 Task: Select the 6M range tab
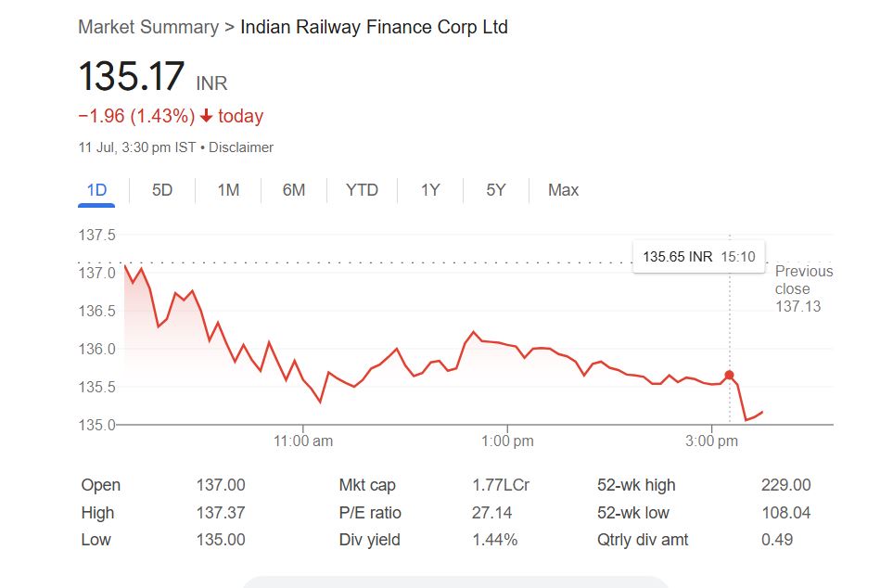tap(294, 190)
